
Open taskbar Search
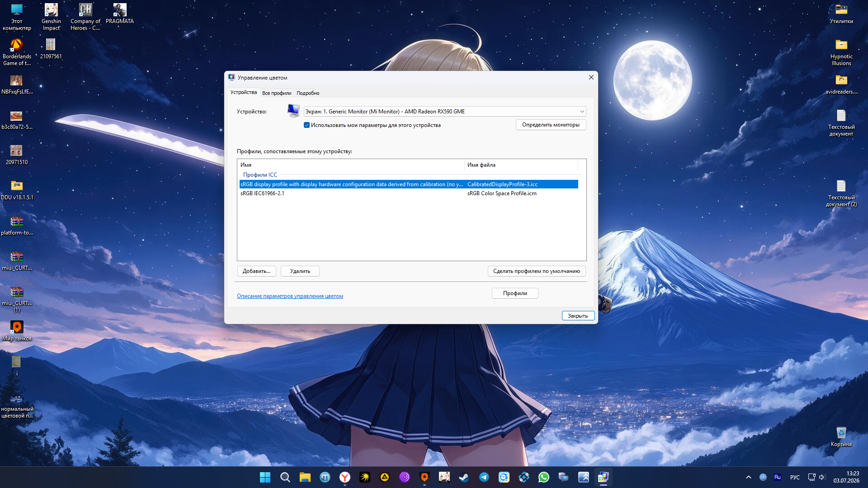tap(285, 477)
